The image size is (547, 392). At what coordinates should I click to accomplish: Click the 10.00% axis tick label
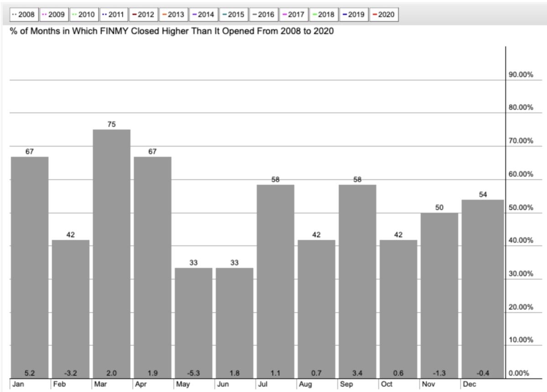[520, 340]
